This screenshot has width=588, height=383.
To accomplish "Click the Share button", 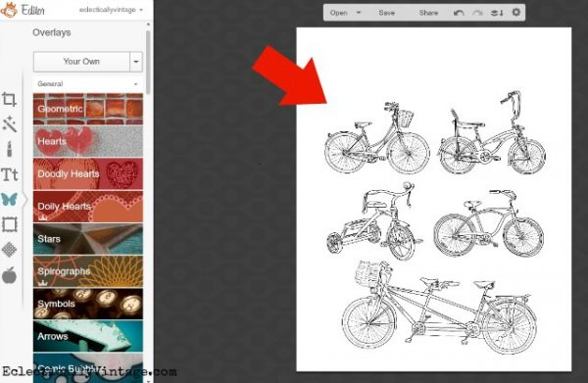I will 428,13.
